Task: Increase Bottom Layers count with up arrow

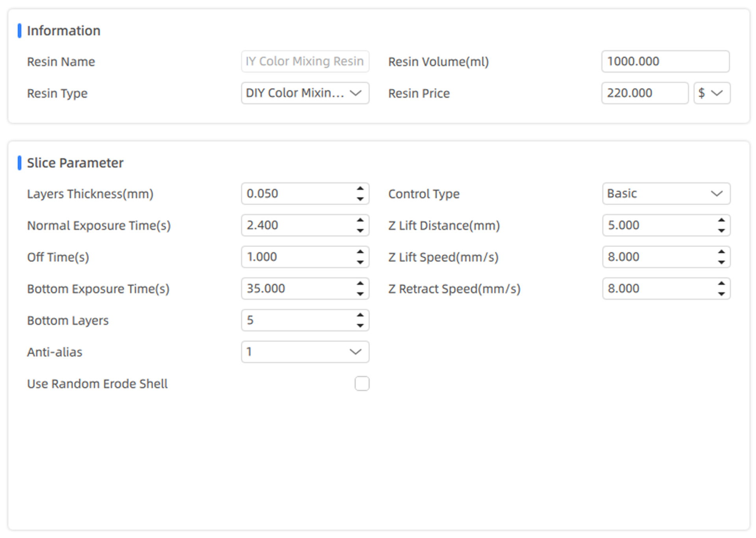Action: [x=360, y=315]
